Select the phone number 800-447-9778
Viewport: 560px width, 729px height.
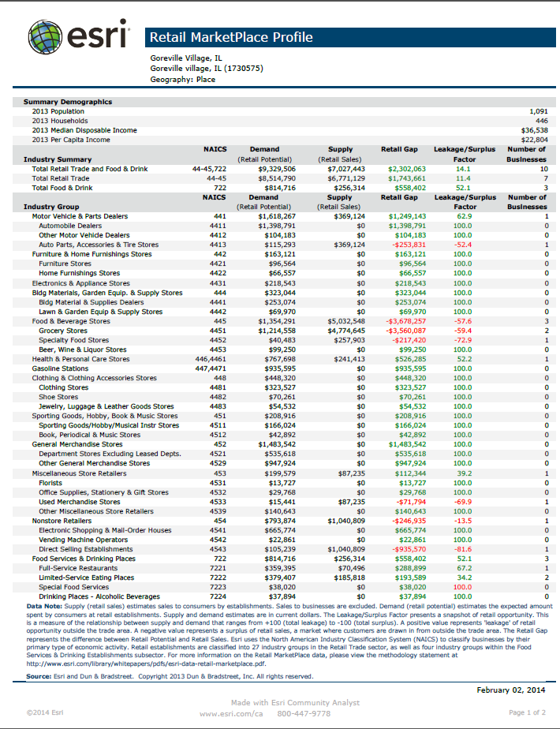pos(304,714)
